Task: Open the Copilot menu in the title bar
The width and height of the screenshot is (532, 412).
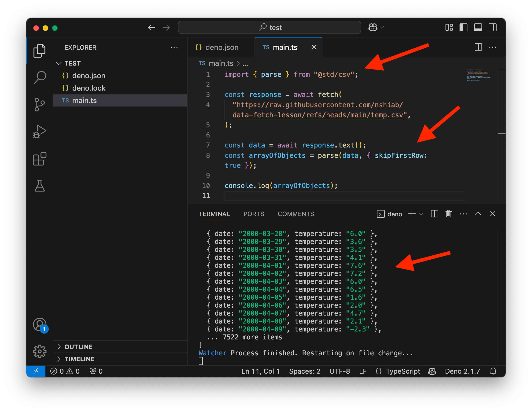Action: click(x=376, y=28)
